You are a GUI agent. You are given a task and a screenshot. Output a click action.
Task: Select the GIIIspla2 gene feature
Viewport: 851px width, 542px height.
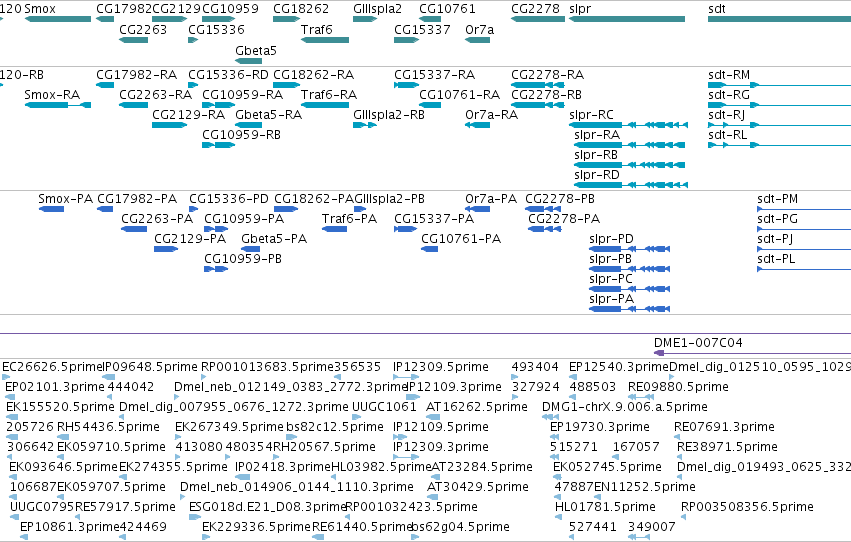pos(365,20)
